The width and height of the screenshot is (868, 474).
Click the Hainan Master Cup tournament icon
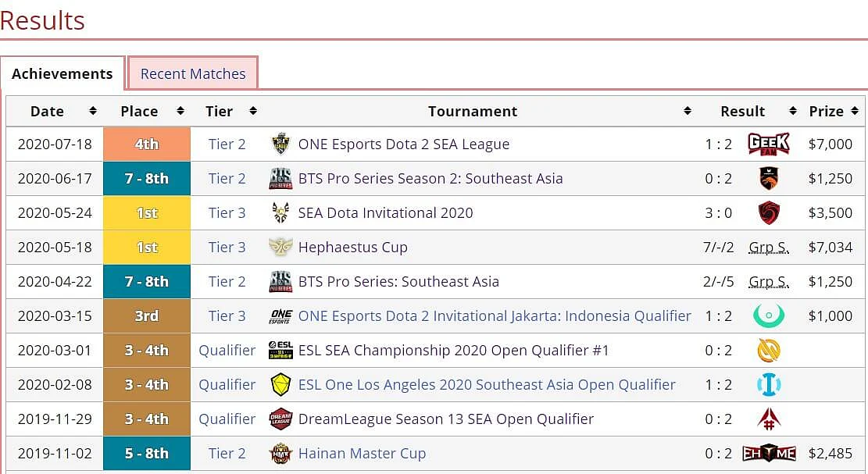(x=280, y=454)
